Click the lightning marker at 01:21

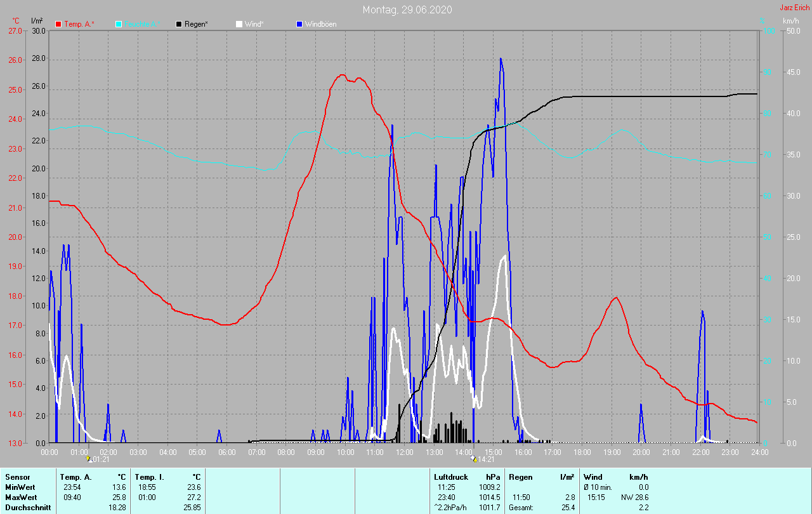[x=88, y=458]
